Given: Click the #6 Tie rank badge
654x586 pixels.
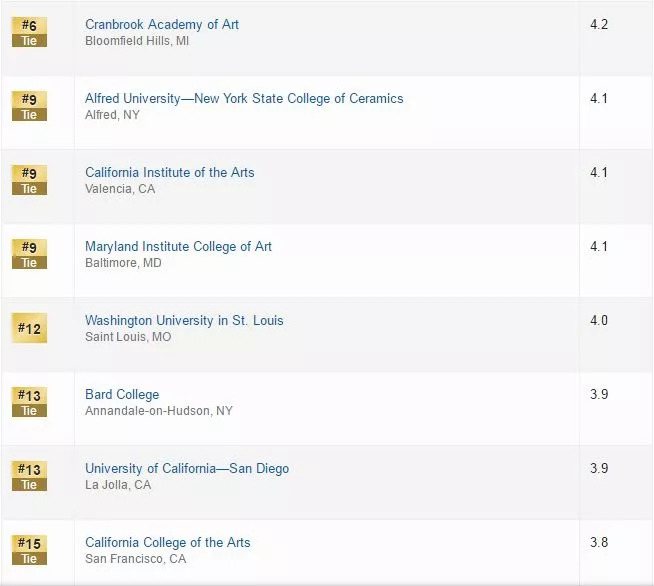Looking at the screenshot, I should tap(29, 32).
